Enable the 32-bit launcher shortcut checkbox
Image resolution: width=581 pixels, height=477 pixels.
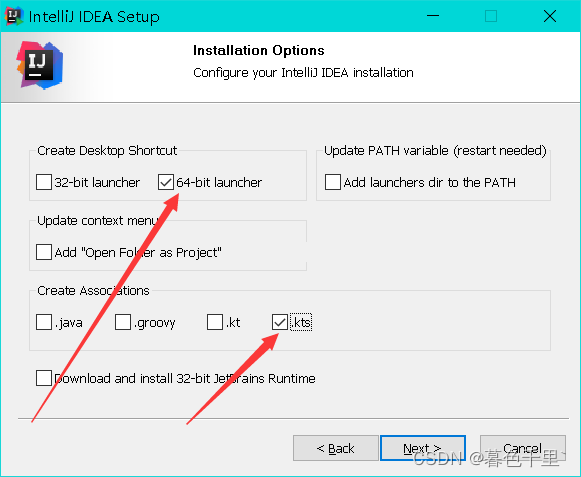click(44, 182)
